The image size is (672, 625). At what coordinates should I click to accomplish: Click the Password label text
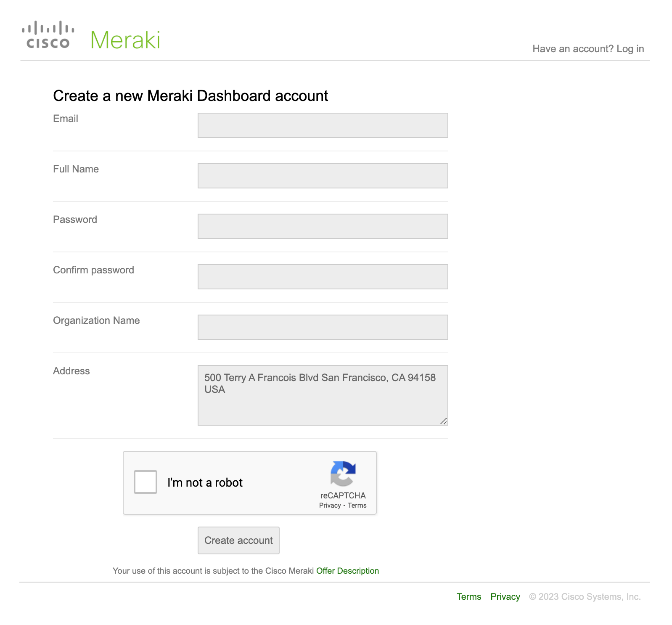pos(75,220)
